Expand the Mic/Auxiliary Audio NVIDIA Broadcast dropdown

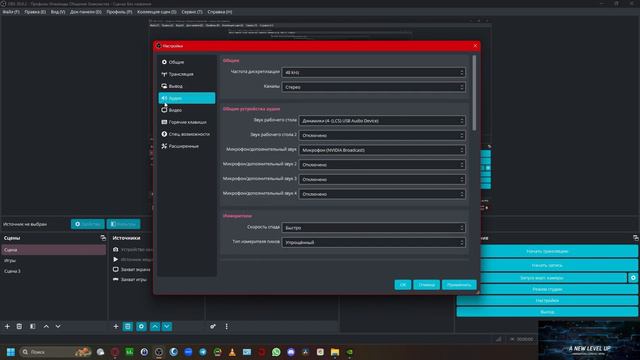coord(382,150)
